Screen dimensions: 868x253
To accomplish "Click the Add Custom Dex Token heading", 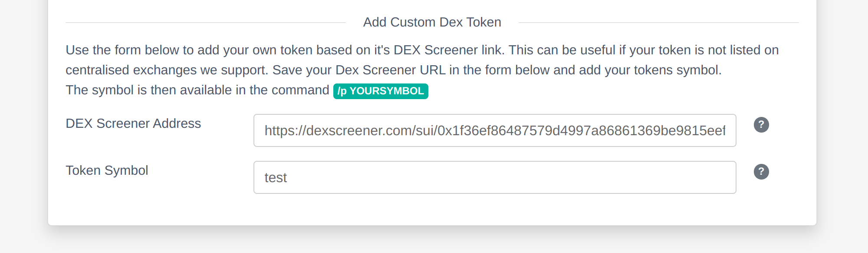I will click(x=432, y=22).
